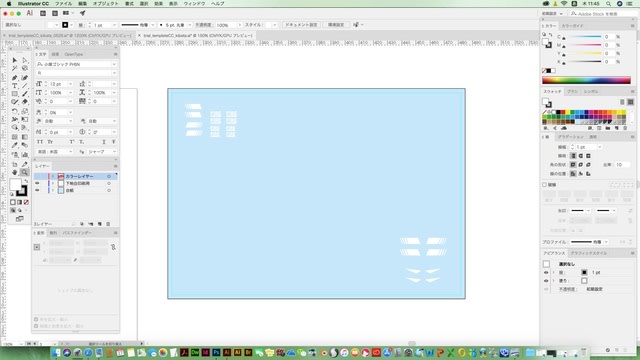Enable the 破線 dashed line checkbox
The height and width of the screenshot is (360, 640).
[x=544, y=185]
